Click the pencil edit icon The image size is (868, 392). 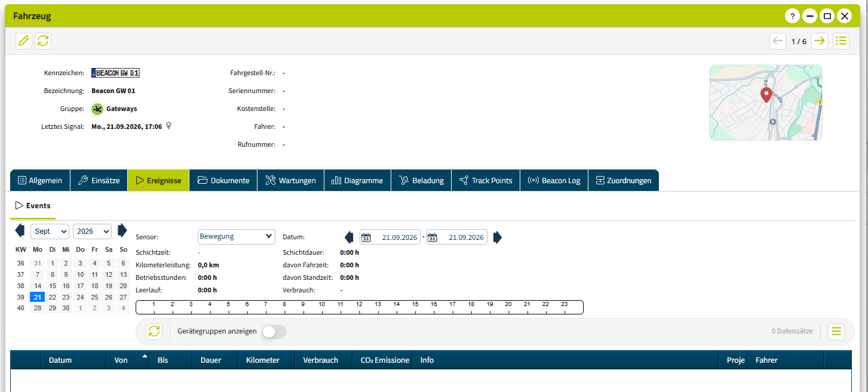24,41
